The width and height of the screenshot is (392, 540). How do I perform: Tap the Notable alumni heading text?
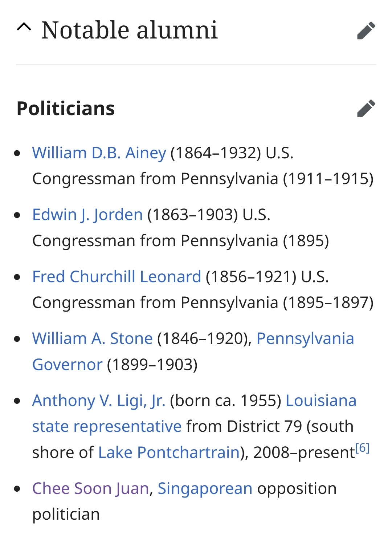[x=129, y=30]
